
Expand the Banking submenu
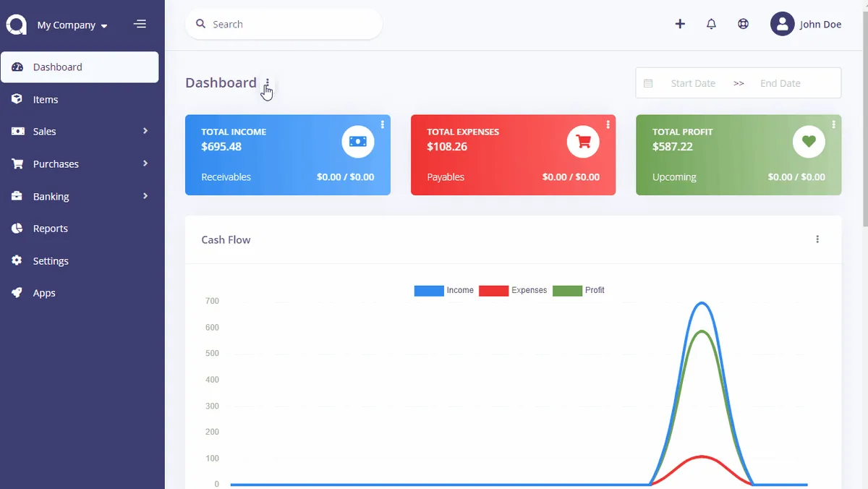click(x=80, y=196)
